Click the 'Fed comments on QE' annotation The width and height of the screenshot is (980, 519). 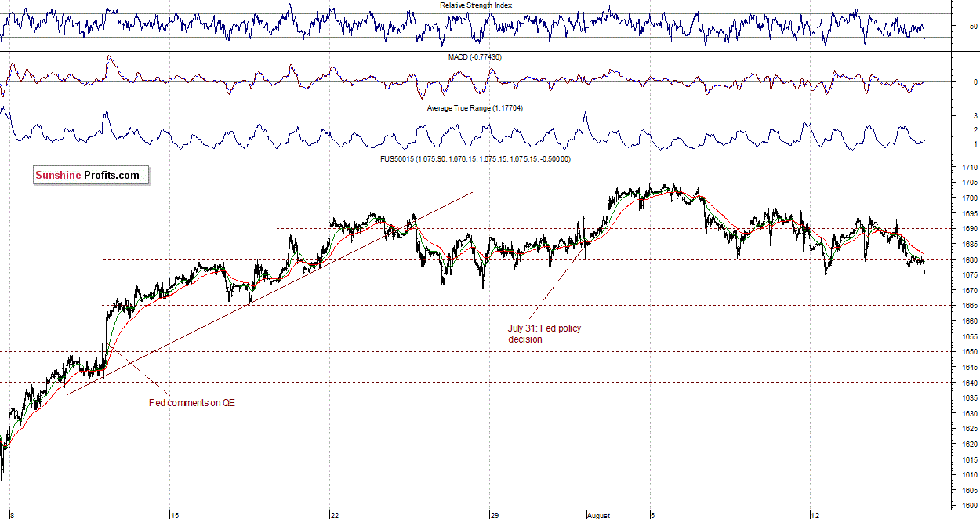coord(192,402)
